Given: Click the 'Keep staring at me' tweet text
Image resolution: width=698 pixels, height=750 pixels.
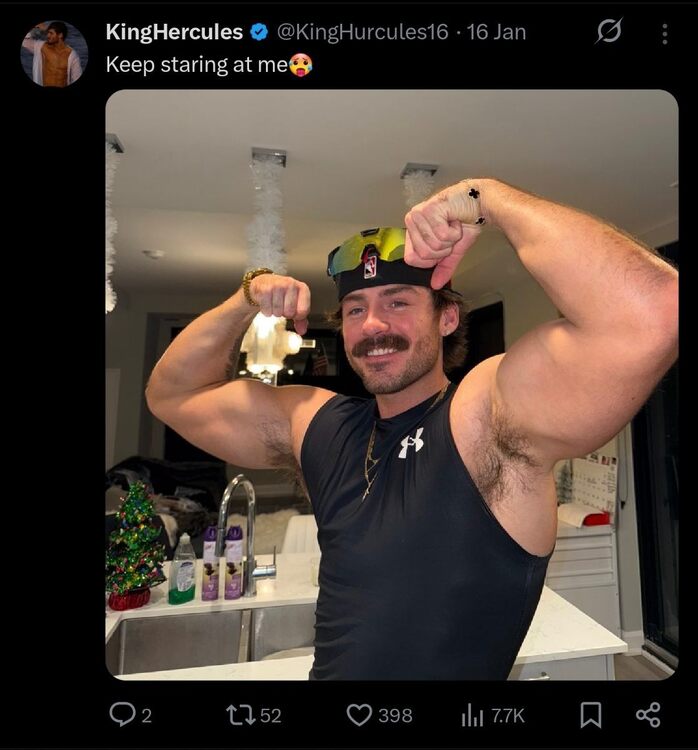Looking at the screenshot, I should (197, 65).
